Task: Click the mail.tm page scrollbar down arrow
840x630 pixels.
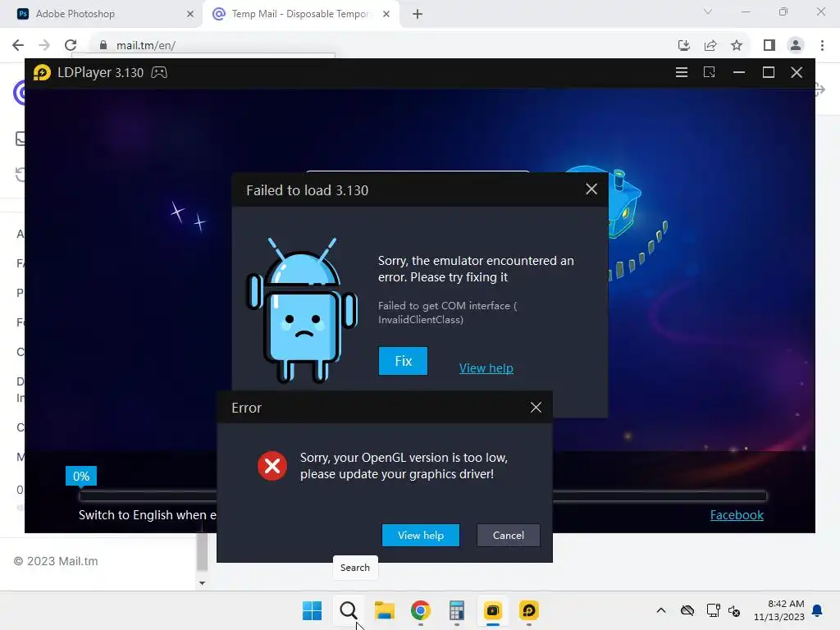Action: tap(202, 583)
